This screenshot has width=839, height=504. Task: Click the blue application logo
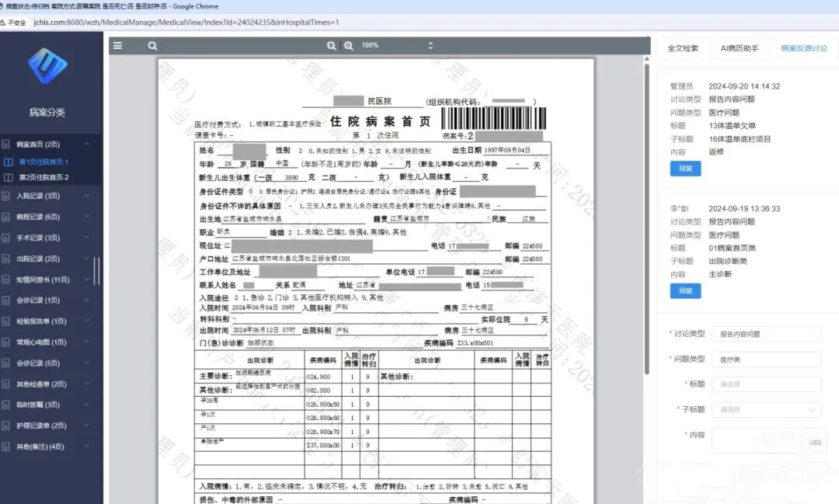click(47, 66)
